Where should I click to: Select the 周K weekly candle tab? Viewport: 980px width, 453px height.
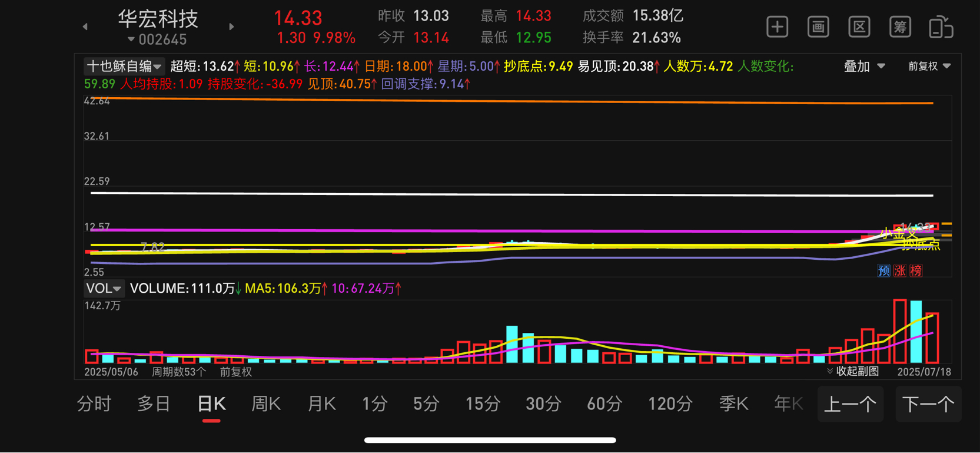266,404
